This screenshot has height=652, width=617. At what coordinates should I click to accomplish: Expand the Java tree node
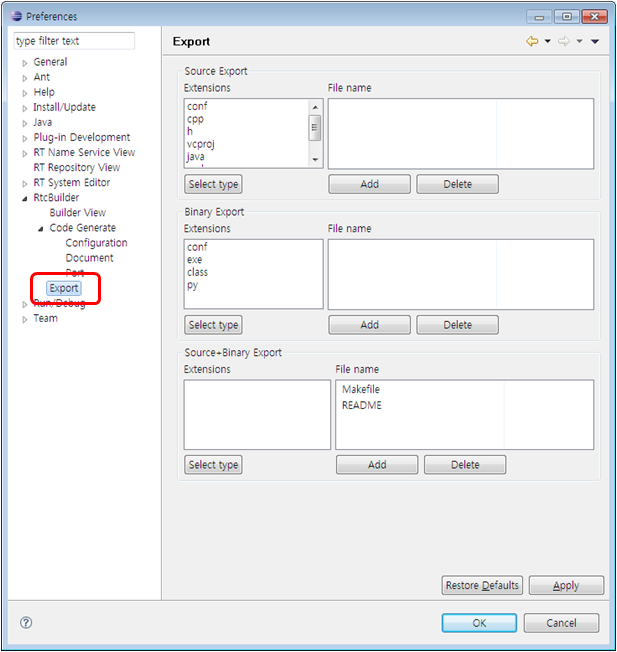coord(25,123)
